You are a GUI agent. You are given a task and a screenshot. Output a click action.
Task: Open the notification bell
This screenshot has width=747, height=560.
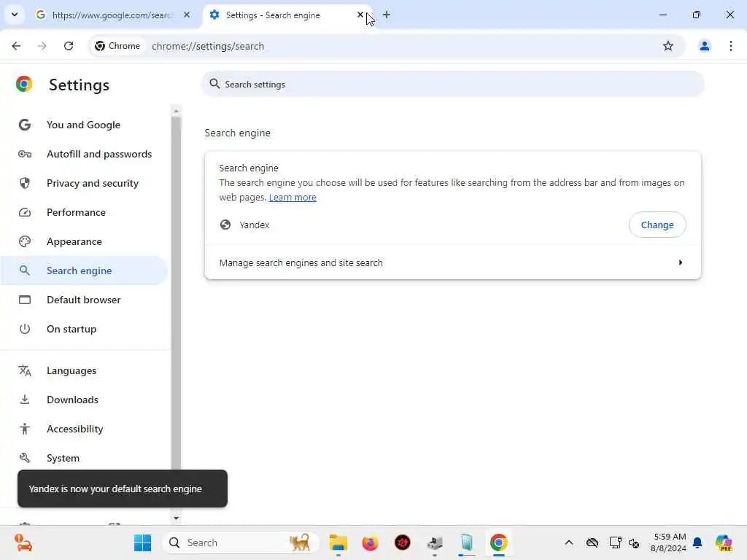click(697, 542)
